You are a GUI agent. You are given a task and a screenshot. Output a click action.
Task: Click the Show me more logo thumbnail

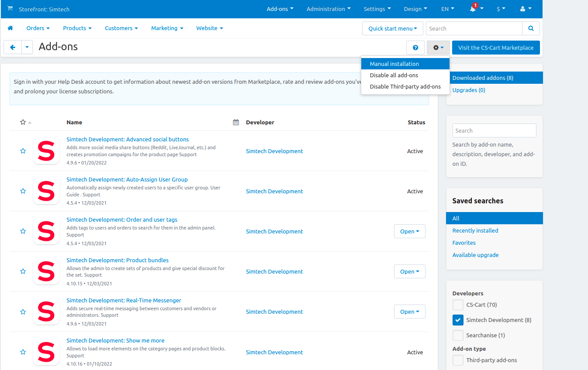[46, 352]
